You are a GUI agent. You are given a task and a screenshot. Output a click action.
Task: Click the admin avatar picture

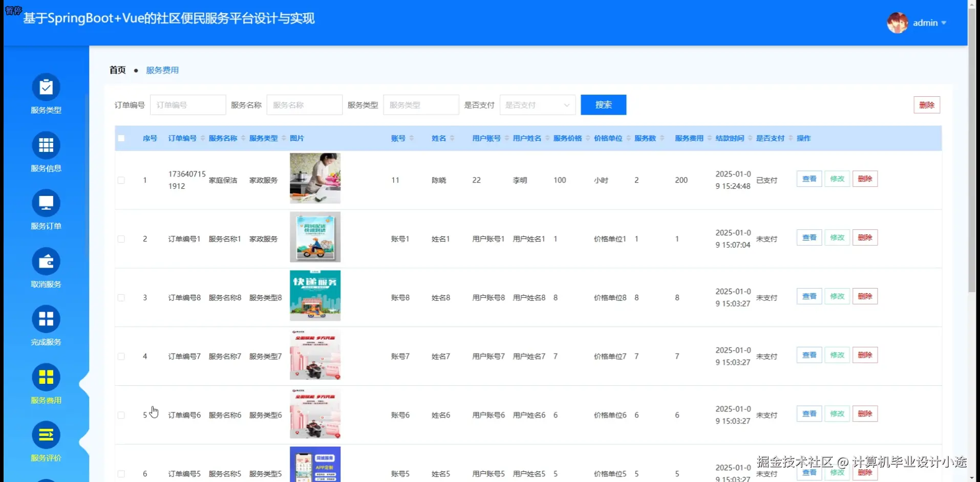click(898, 23)
